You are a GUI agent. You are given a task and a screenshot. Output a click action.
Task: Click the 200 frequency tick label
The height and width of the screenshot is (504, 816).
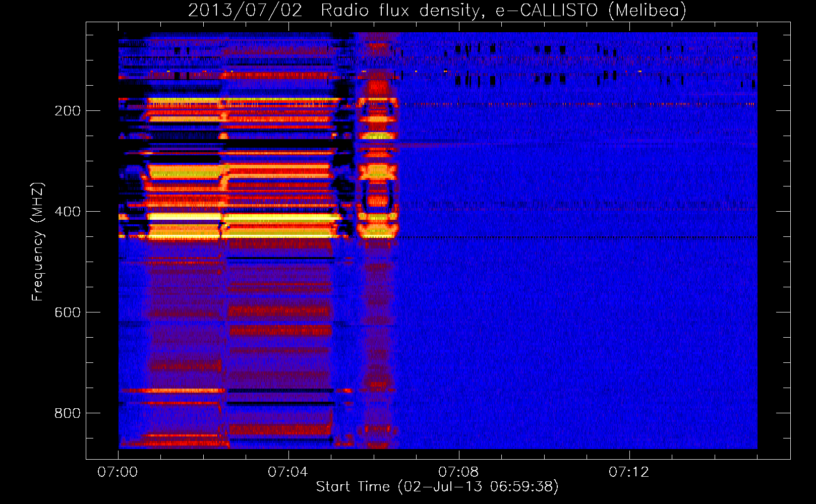68,111
